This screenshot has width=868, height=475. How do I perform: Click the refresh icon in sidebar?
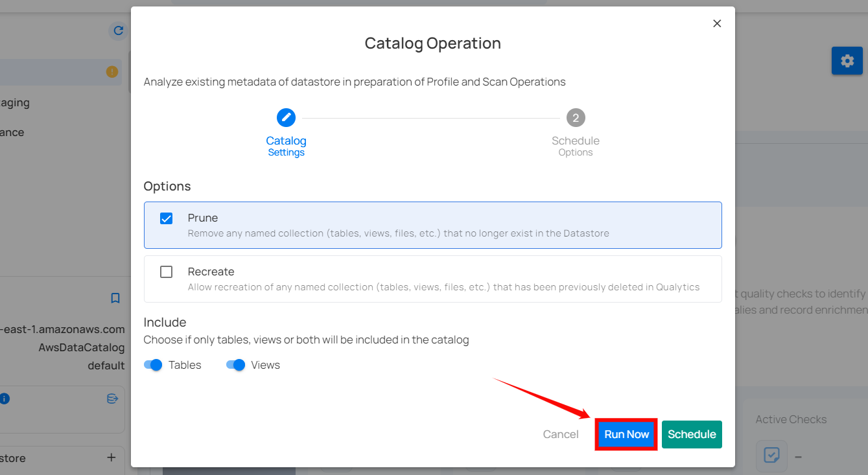118,30
